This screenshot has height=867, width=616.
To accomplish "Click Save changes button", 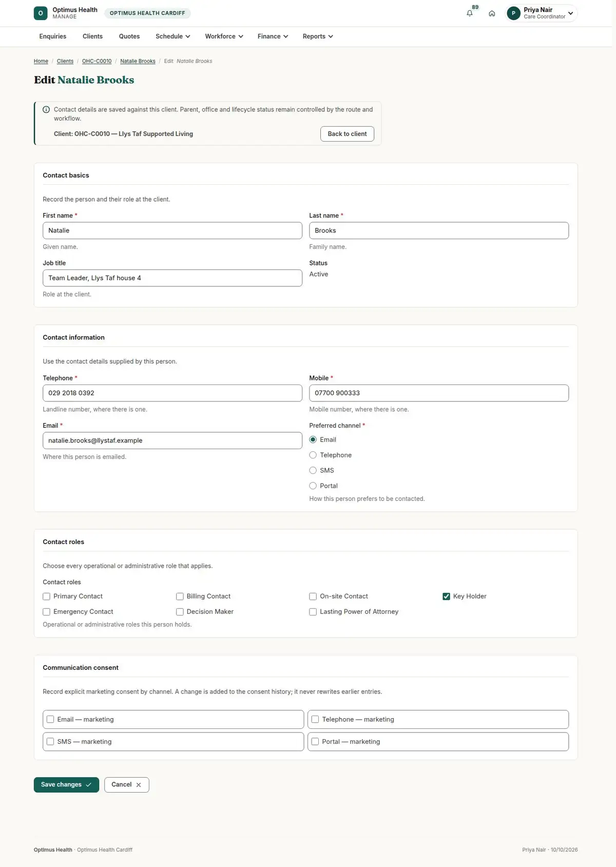I will 66,785.
